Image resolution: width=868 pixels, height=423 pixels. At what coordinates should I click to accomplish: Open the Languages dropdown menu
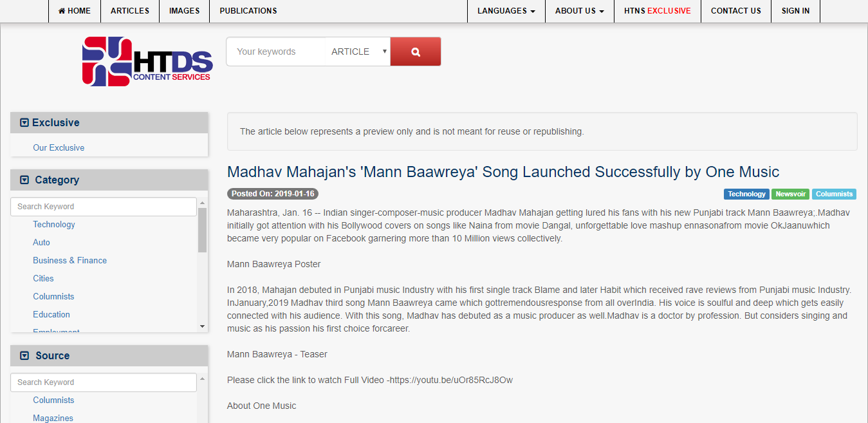pyautogui.click(x=506, y=11)
